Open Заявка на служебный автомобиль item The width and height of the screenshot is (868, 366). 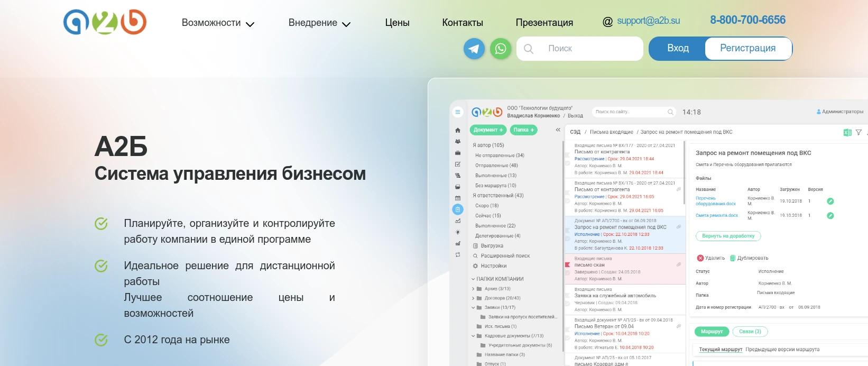click(x=615, y=296)
